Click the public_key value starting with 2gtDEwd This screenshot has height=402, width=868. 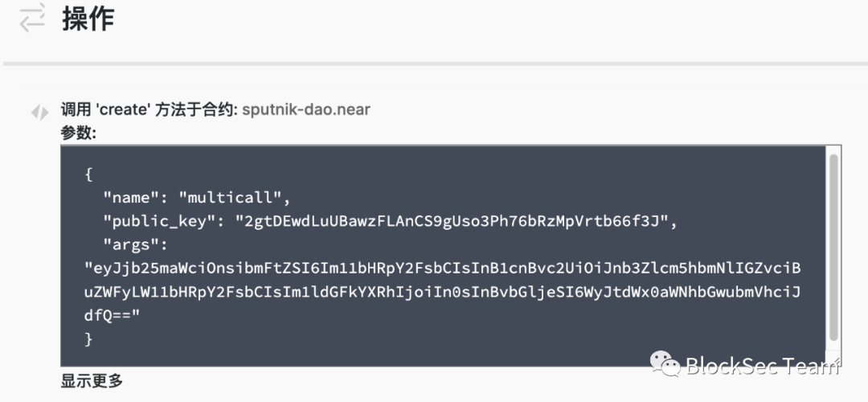pyautogui.click(x=452, y=221)
